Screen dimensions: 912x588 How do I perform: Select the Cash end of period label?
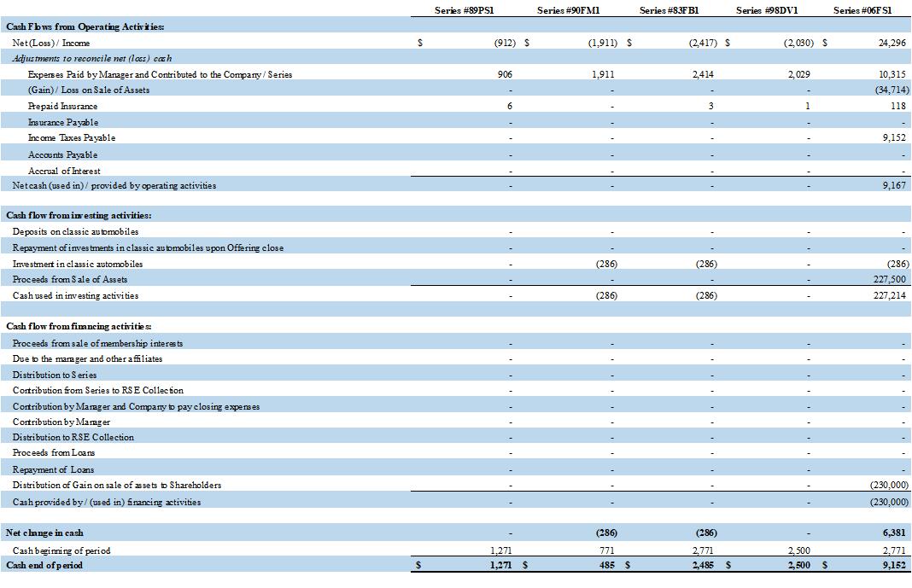click(44, 565)
